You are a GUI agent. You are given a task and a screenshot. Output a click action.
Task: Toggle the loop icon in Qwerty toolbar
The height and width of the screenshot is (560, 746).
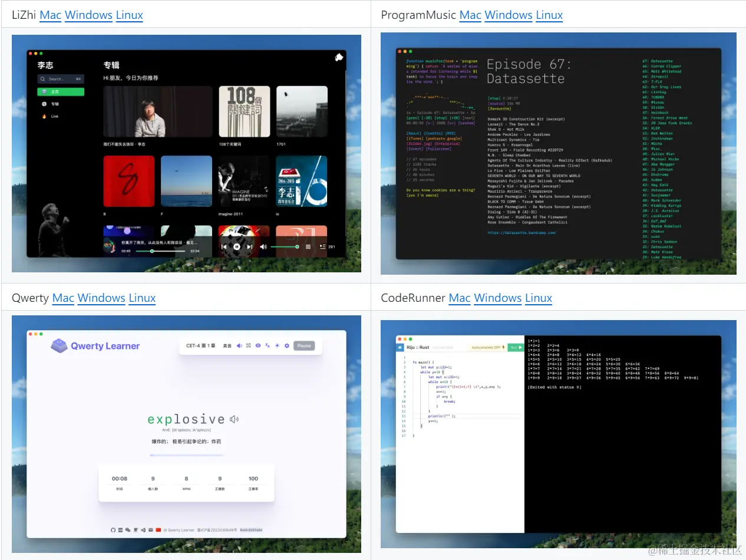(x=249, y=345)
